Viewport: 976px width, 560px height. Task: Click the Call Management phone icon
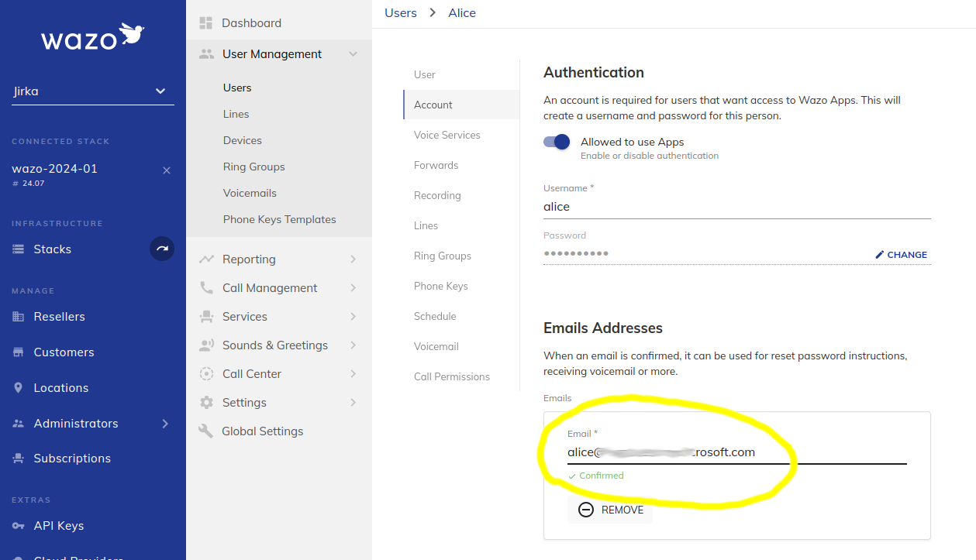tap(206, 288)
